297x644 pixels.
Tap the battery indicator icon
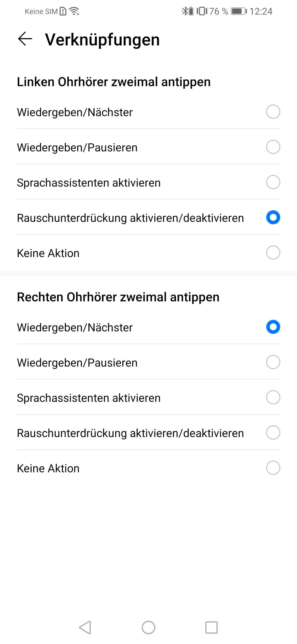[x=239, y=11]
